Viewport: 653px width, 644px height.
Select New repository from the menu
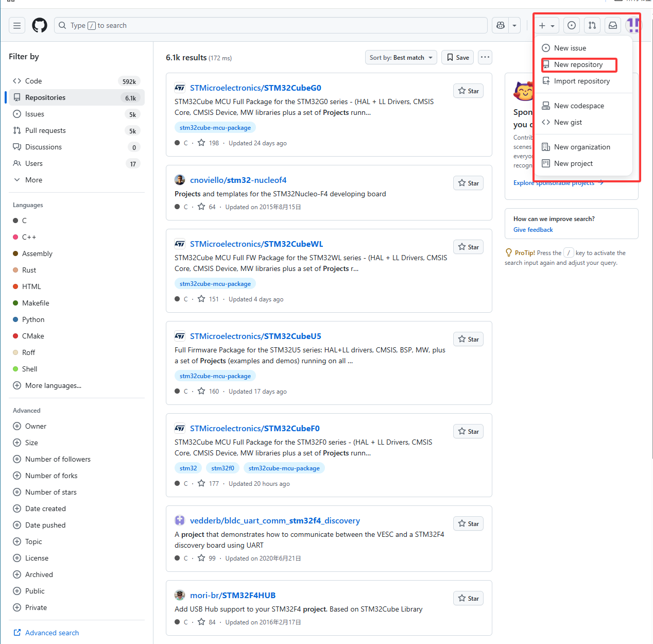click(578, 65)
